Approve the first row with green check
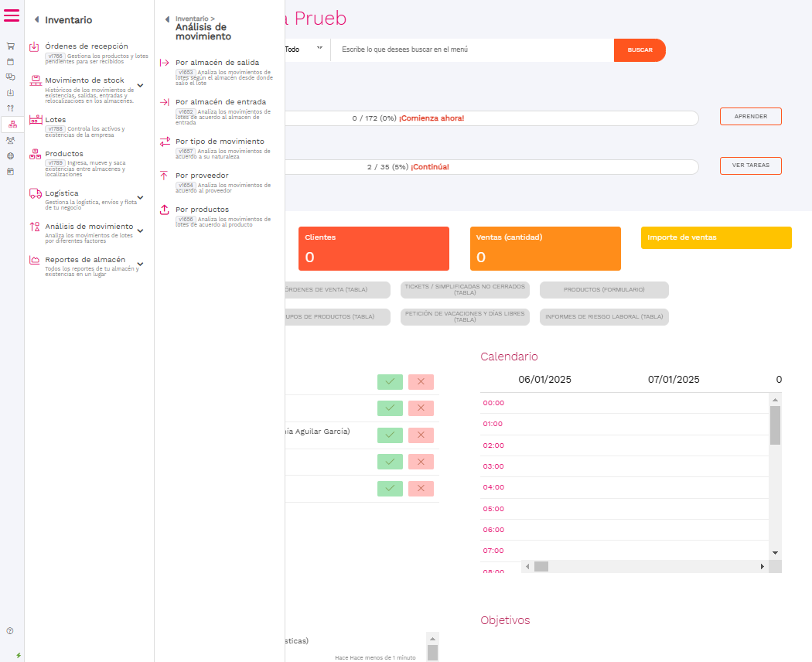The image size is (812, 662). (390, 382)
